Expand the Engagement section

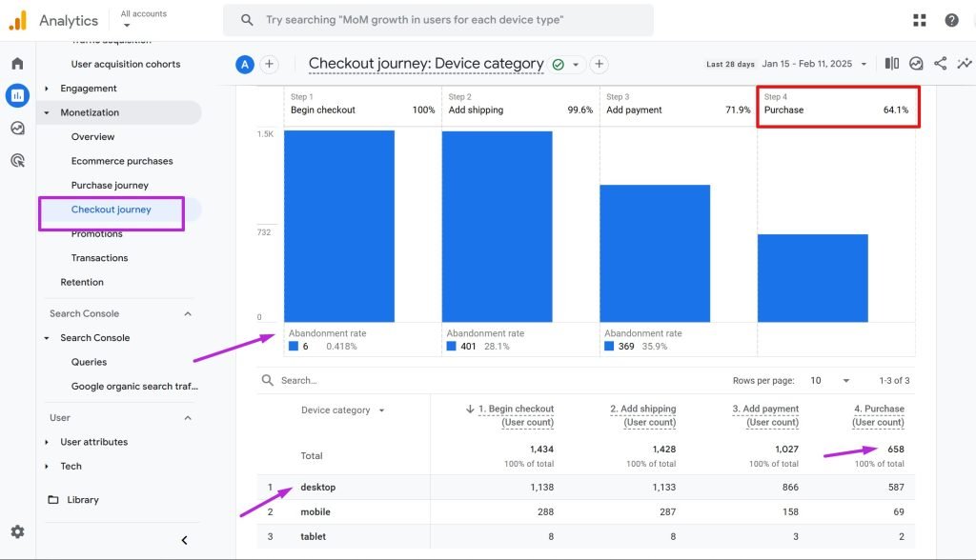coord(47,89)
